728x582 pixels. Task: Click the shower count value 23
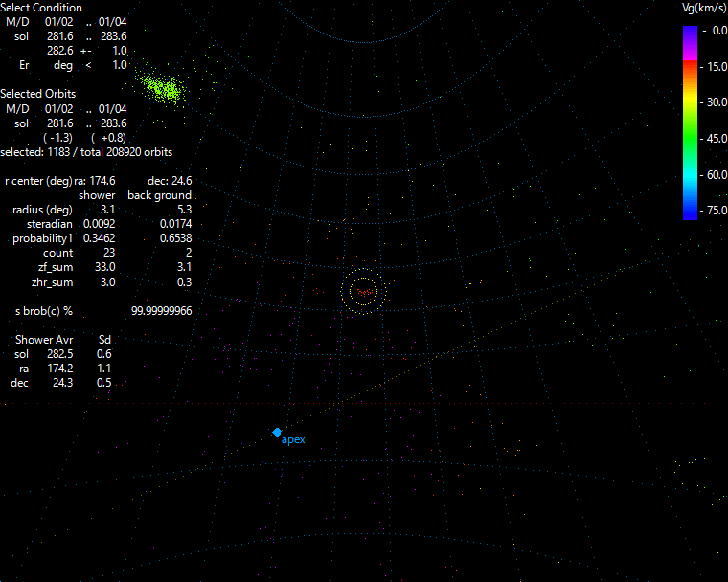[109, 253]
